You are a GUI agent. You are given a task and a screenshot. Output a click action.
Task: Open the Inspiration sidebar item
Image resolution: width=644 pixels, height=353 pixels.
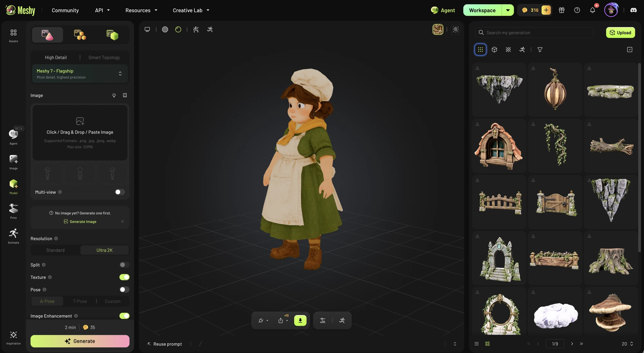[x=13, y=337]
